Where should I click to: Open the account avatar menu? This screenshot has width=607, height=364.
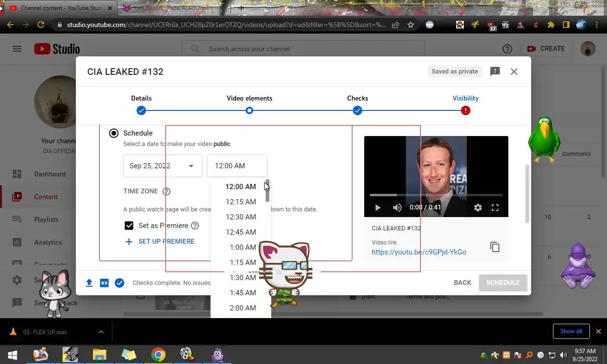pos(588,49)
